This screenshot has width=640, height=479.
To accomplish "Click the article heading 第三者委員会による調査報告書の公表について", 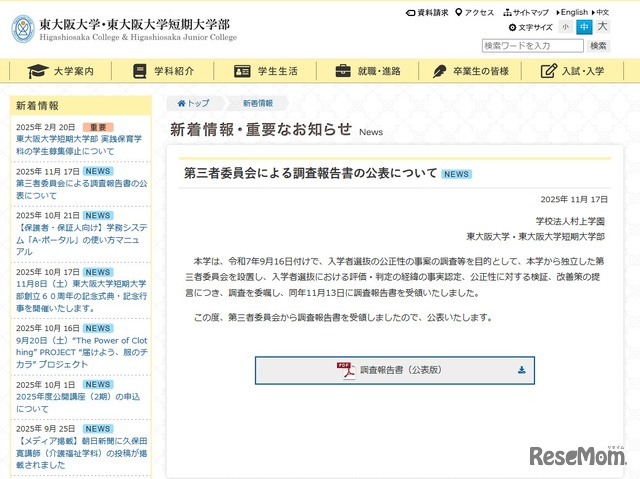I will coord(311,173).
